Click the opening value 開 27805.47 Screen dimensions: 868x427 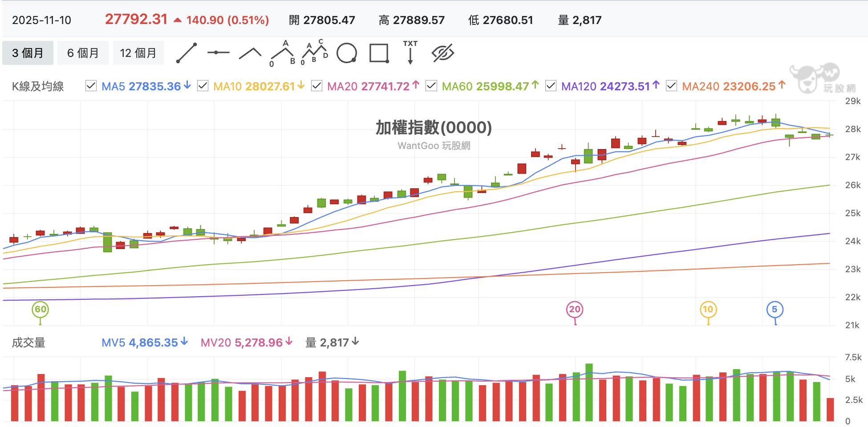coord(322,20)
